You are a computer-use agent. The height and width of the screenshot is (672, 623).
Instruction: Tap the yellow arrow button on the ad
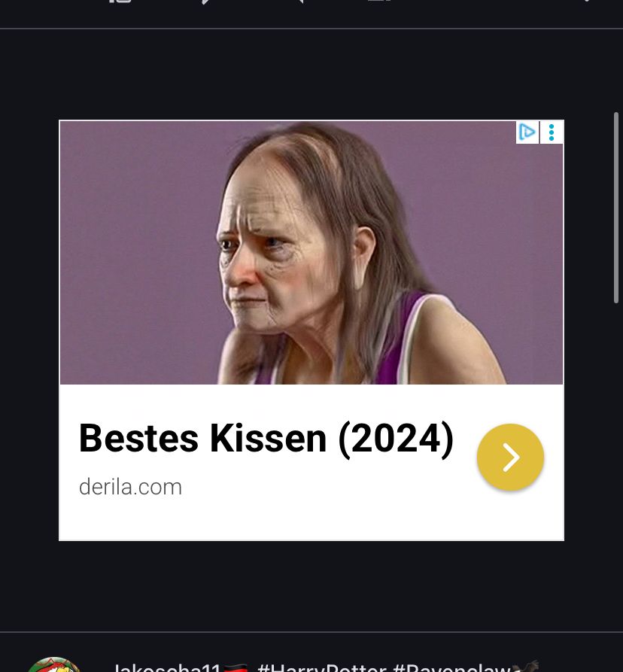pos(510,458)
